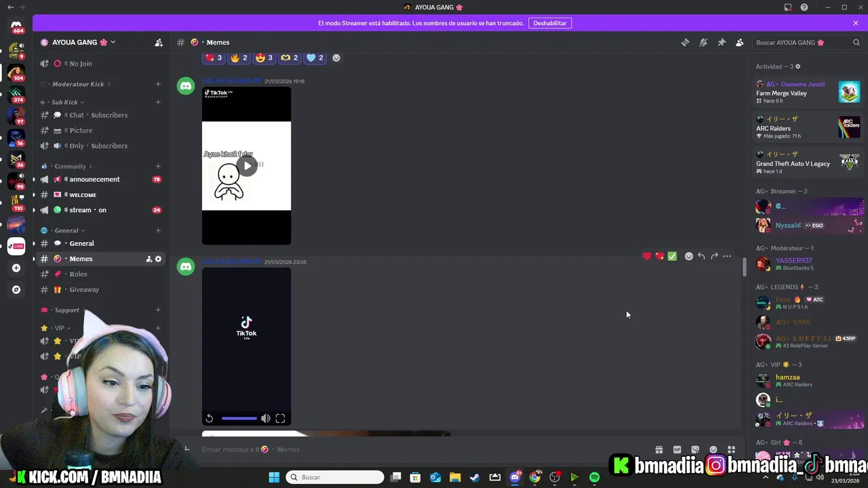Click invite icon on Memes channel
Image resolution: width=868 pixels, height=488 pixels.
coord(149,259)
